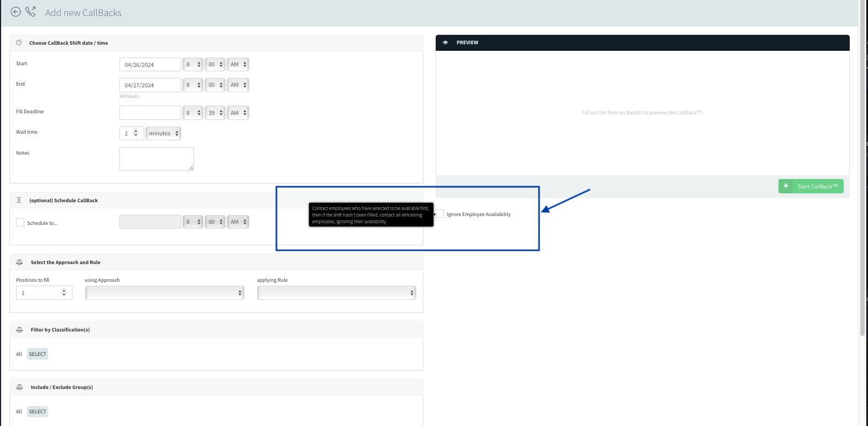The image size is (868, 426).
Task: Click scales icon beside Select the Approach and Rule
Action: 19,262
